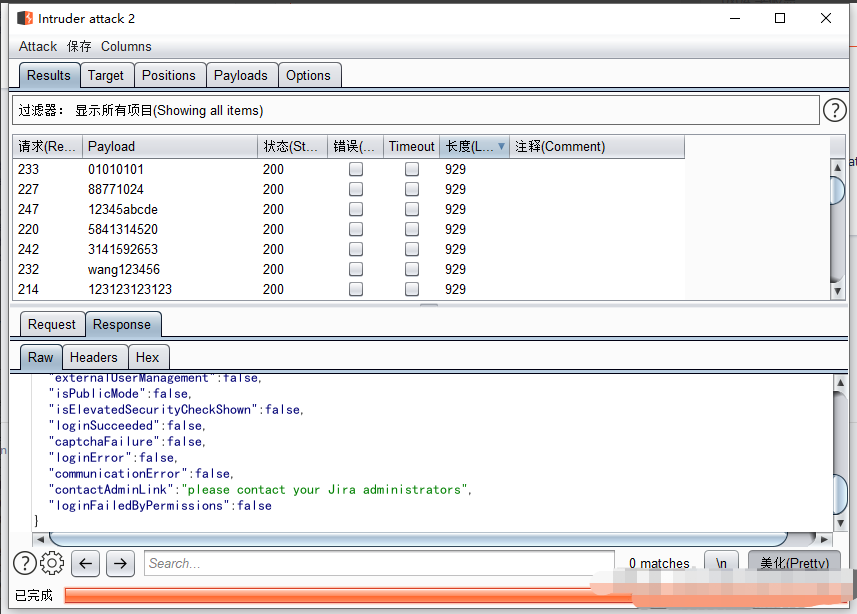Sort by the 错误 error column header
Viewport: 857px width, 614px height.
355,147
